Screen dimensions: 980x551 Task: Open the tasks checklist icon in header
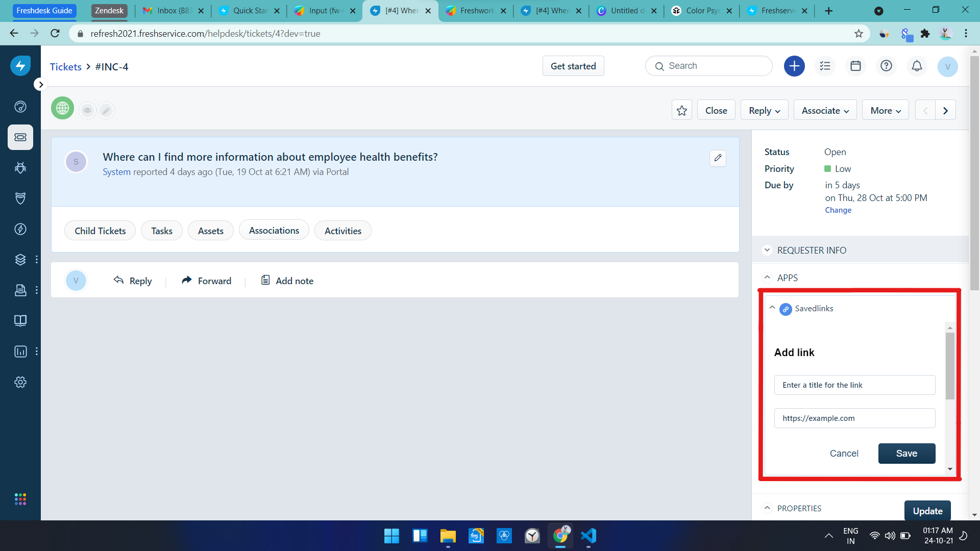[825, 66]
